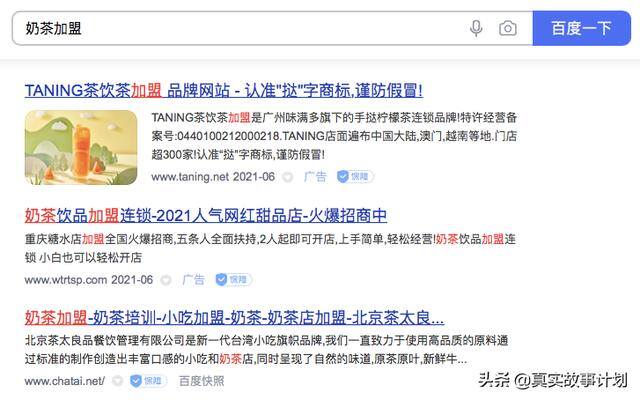The height and width of the screenshot is (400, 640).
Task: Click the 广告 label under TANING result
Action: coord(315,177)
